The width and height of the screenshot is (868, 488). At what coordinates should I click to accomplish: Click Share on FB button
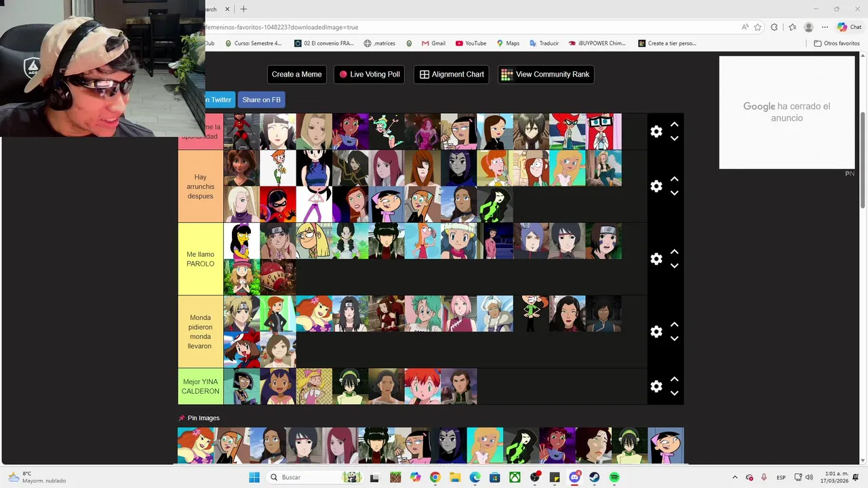pos(261,100)
